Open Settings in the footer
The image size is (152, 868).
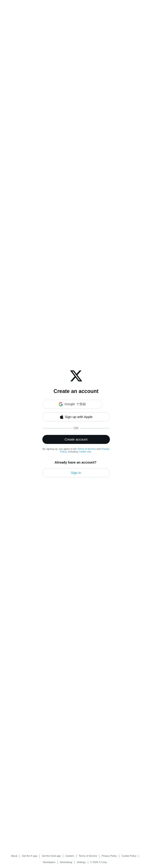[81, 862]
